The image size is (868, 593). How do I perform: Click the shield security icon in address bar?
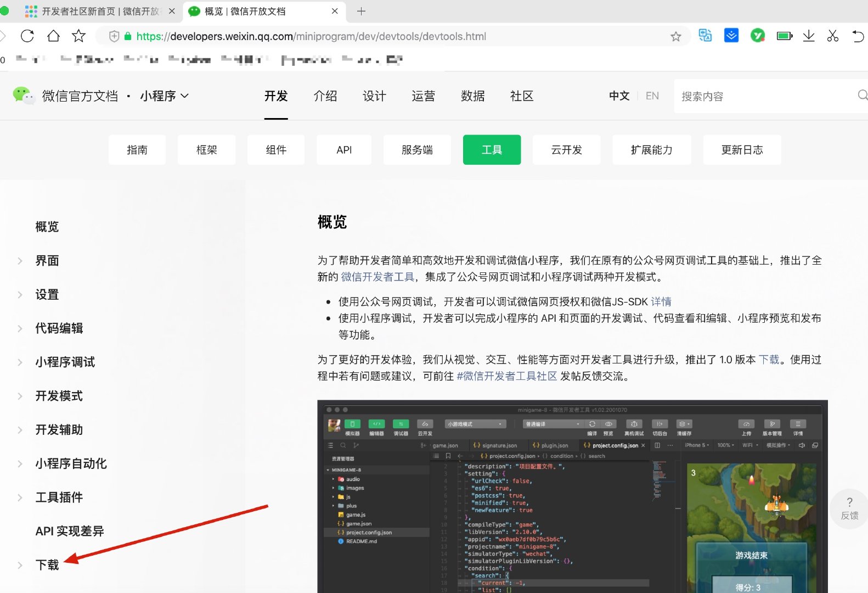114,36
